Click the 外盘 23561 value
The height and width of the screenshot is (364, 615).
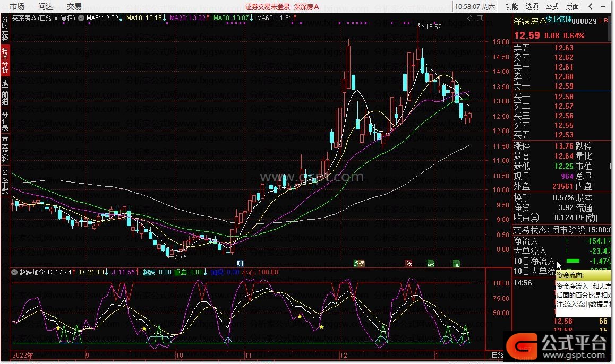563,186
